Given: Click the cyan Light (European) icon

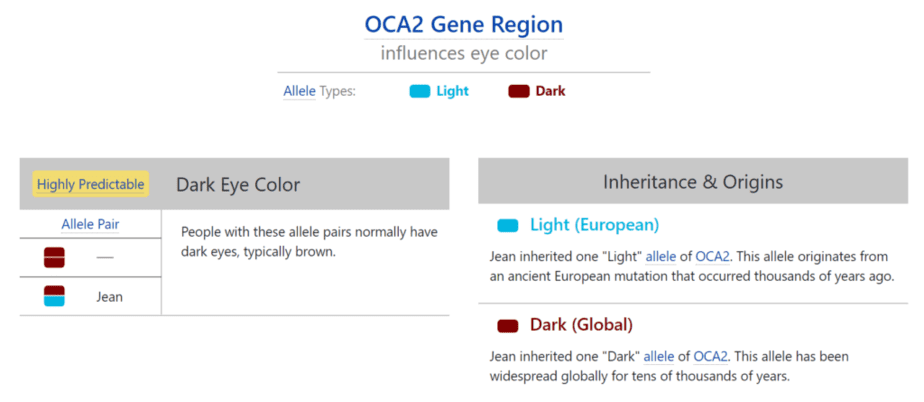Looking at the screenshot, I should tap(507, 225).
